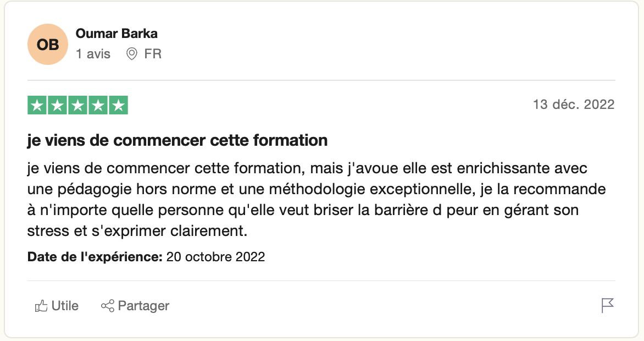Click the fifth green rating star

click(x=118, y=105)
